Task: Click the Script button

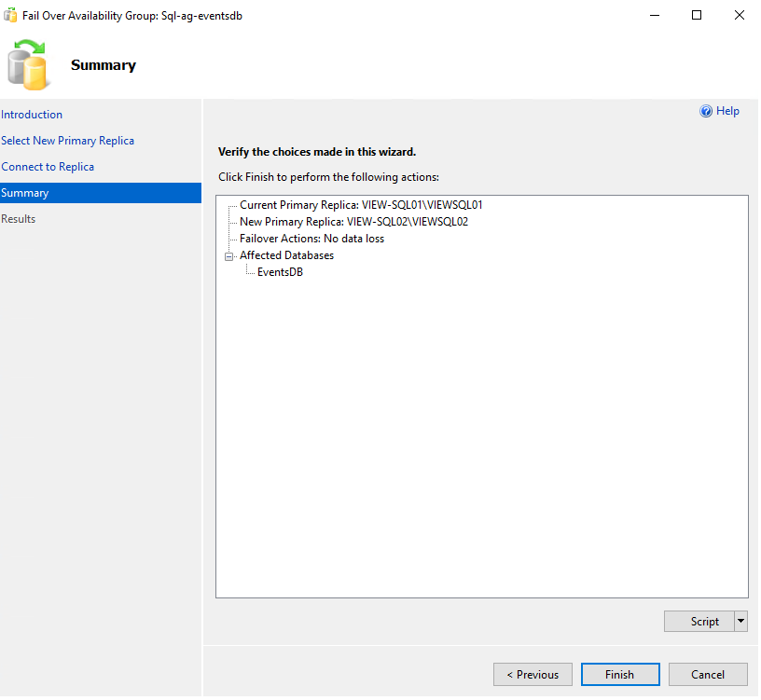Action: [x=699, y=622]
